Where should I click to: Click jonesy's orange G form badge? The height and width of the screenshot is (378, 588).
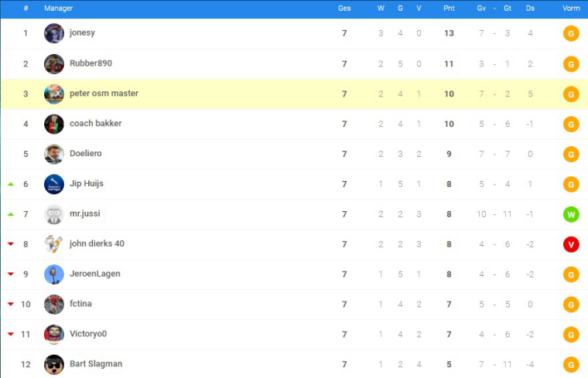click(x=571, y=34)
